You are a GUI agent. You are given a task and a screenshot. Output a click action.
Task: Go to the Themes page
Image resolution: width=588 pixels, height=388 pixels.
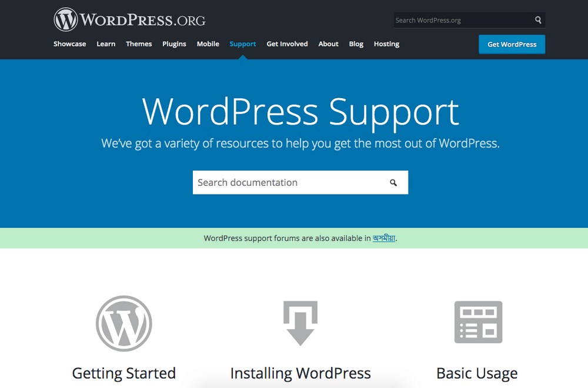pos(139,44)
